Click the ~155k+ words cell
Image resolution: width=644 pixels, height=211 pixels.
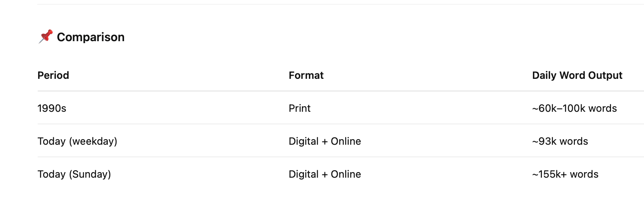(x=565, y=174)
